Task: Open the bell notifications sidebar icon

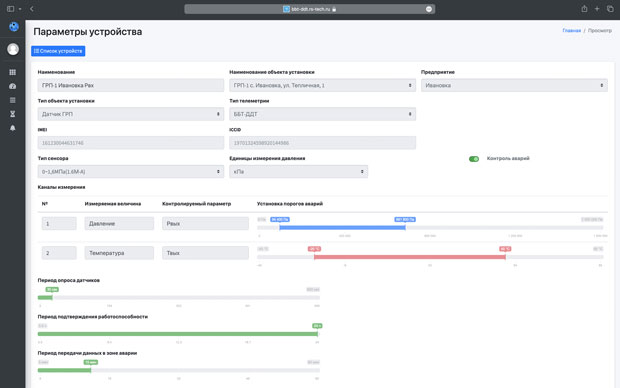Action: point(13,128)
